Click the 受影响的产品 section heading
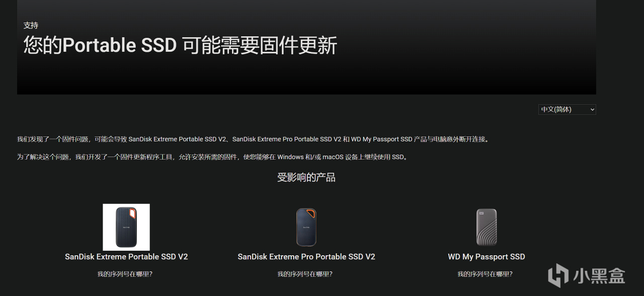This screenshot has height=296, width=644. point(306,177)
